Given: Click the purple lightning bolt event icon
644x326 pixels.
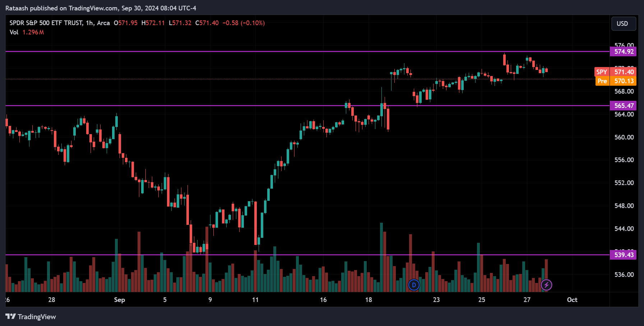Looking at the screenshot, I should coord(546,285).
